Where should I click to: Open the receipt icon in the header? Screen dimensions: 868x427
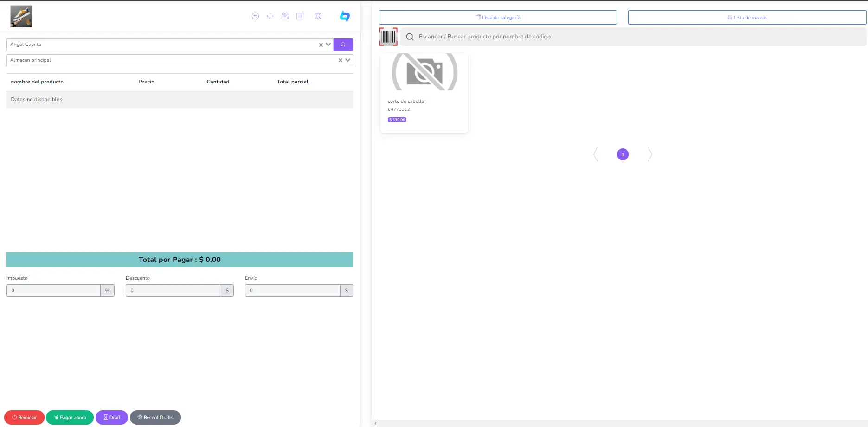[x=300, y=16]
